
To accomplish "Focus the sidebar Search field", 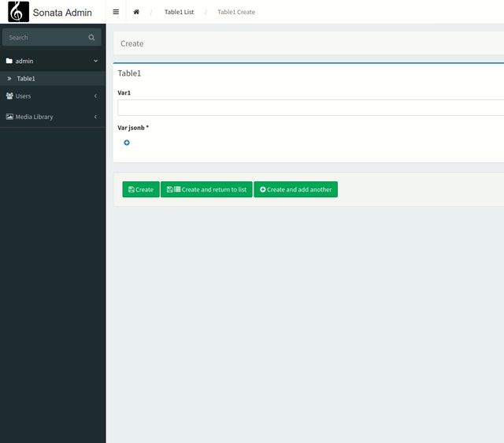I will (x=52, y=37).
